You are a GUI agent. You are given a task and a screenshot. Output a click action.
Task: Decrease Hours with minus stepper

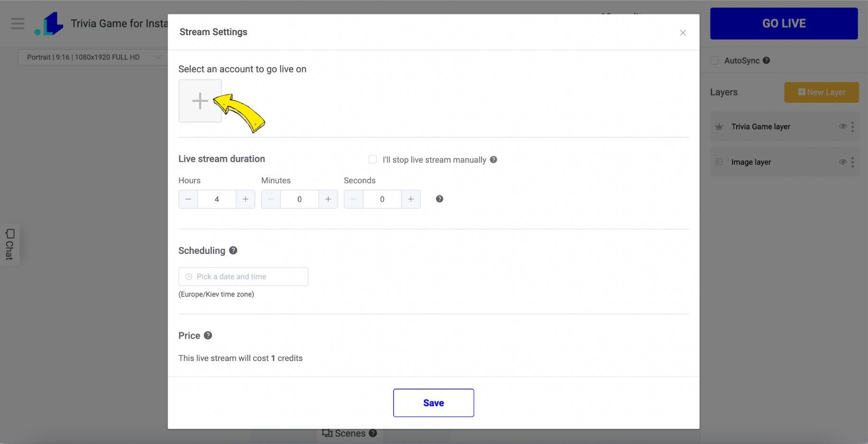188,199
